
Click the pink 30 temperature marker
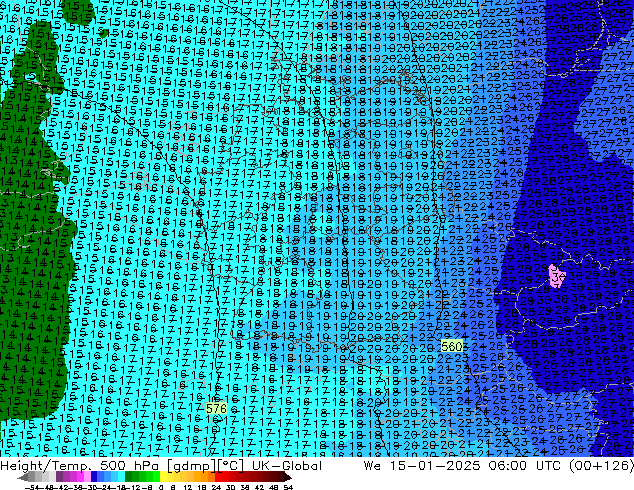558,277
